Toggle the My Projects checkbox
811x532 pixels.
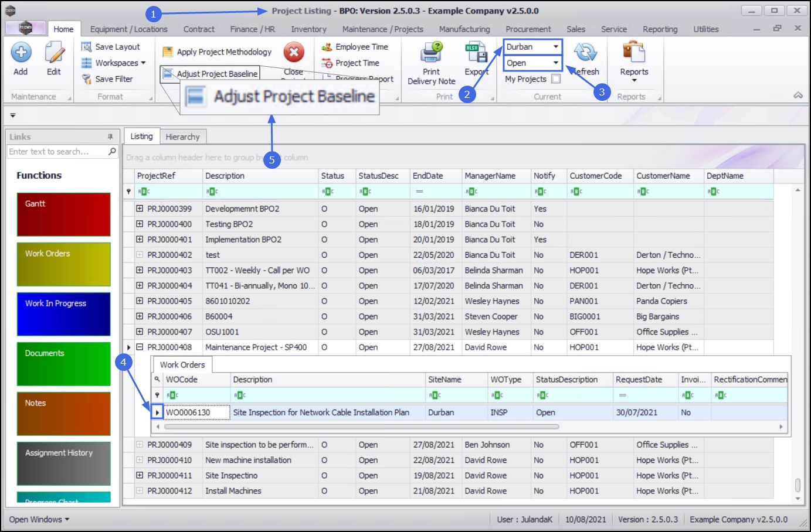click(556, 79)
